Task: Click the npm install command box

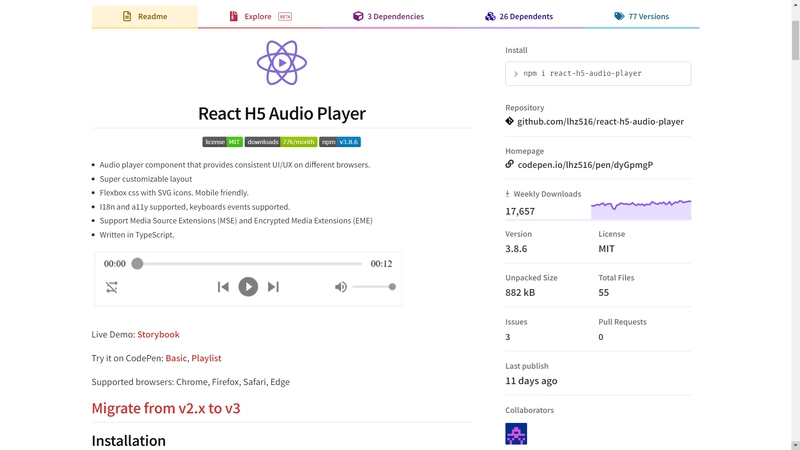Action: point(598,74)
